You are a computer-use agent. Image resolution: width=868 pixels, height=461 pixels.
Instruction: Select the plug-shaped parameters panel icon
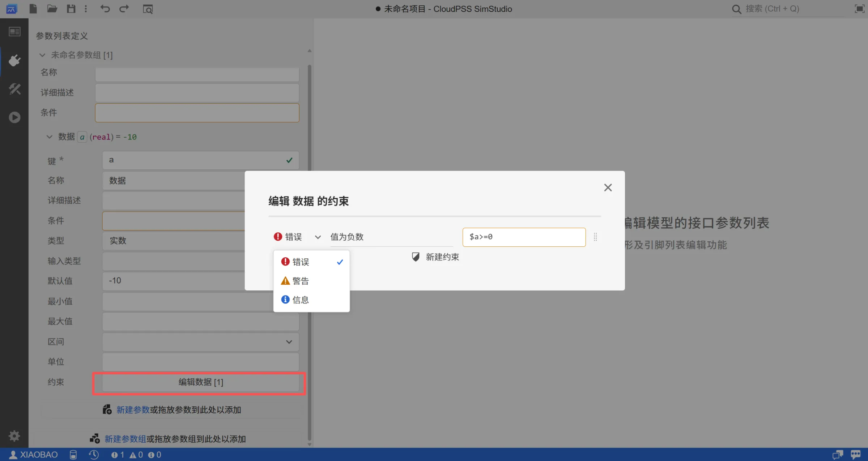14,60
